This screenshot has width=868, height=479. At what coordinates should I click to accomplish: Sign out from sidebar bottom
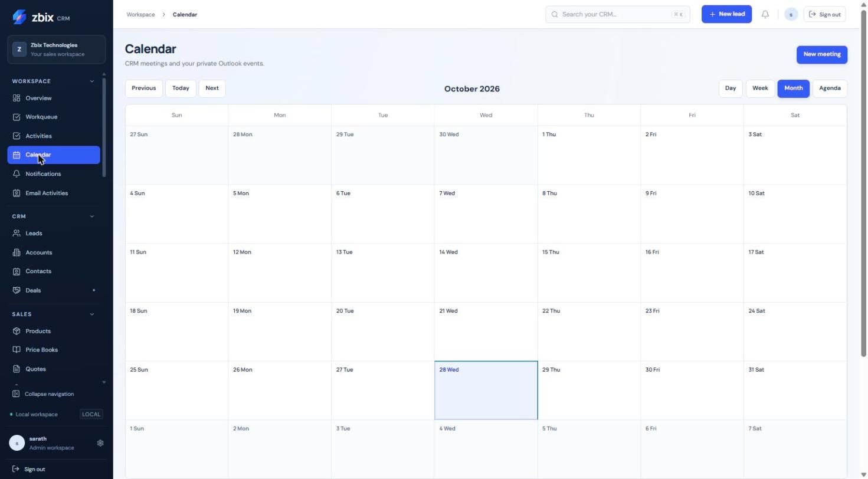click(x=28, y=470)
